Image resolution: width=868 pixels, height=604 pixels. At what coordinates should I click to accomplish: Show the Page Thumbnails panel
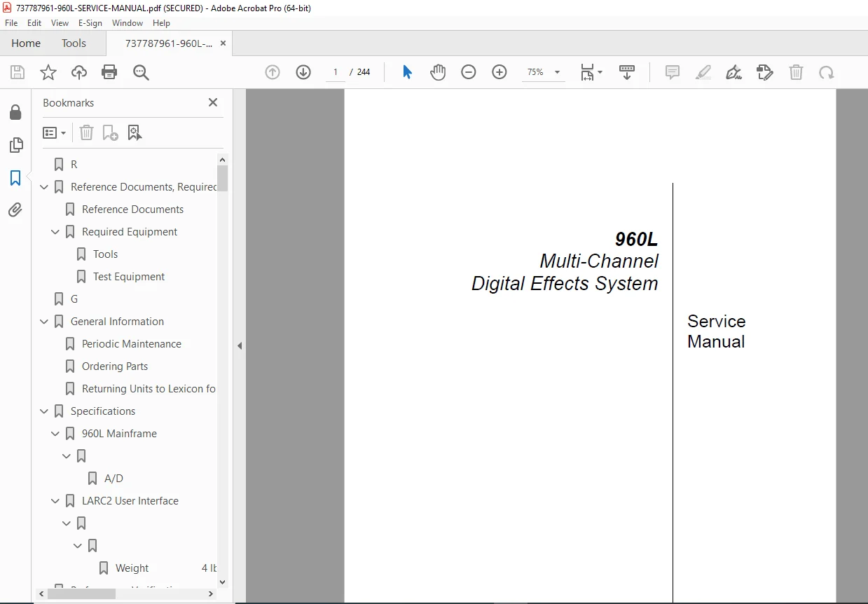click(x=15, y=145)
